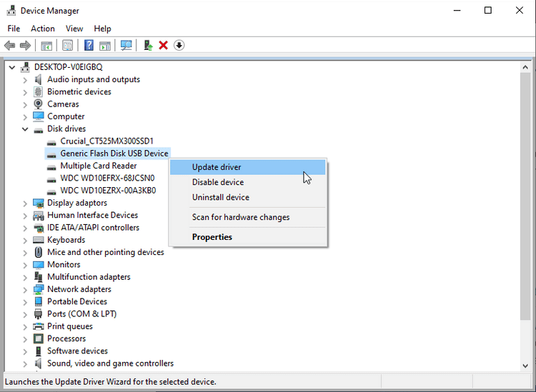
Task: Click the Multifunction adapters icon
Action: (39, 277)
